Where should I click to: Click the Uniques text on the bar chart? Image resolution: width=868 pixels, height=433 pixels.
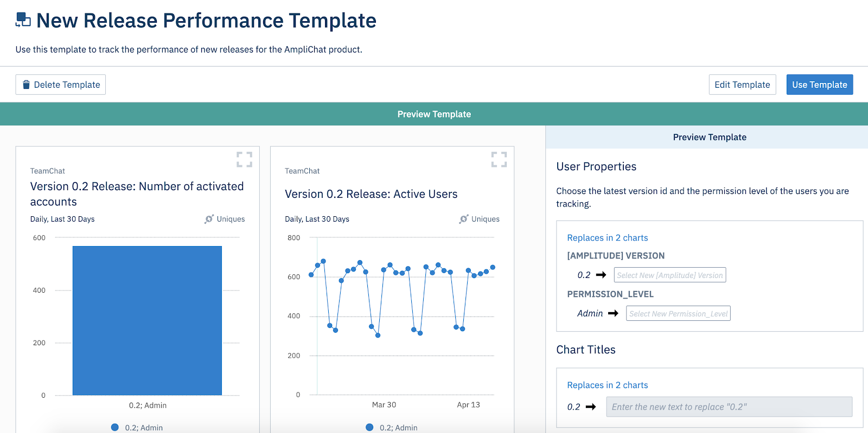(231, 219)
